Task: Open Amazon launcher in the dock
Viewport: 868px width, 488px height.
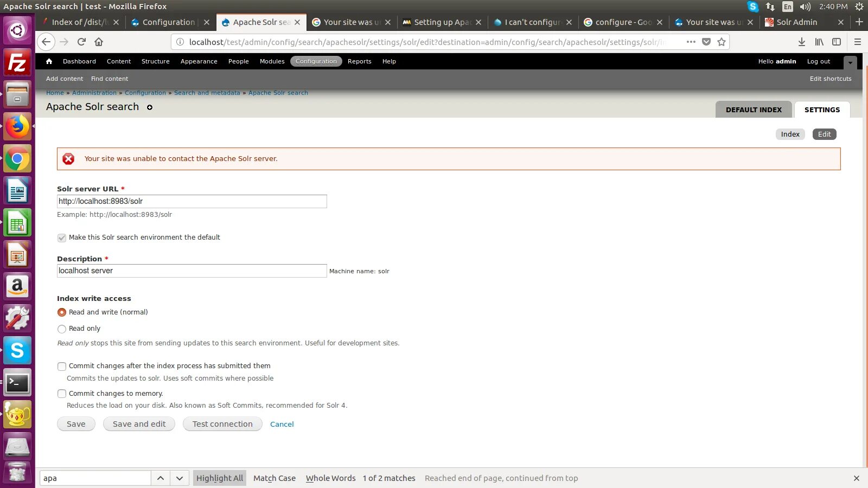Action: pos(17,287)
